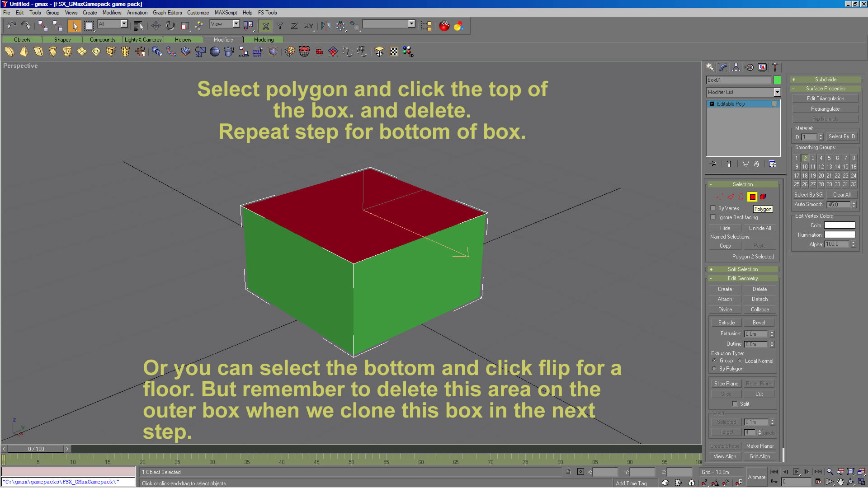
Task: Select By Polygon extrusion type
Action: click(714, 369)
